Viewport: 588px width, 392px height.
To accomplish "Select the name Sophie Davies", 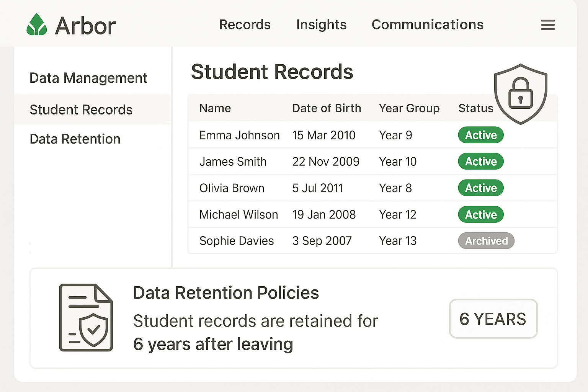I will [x=237, y=241].
